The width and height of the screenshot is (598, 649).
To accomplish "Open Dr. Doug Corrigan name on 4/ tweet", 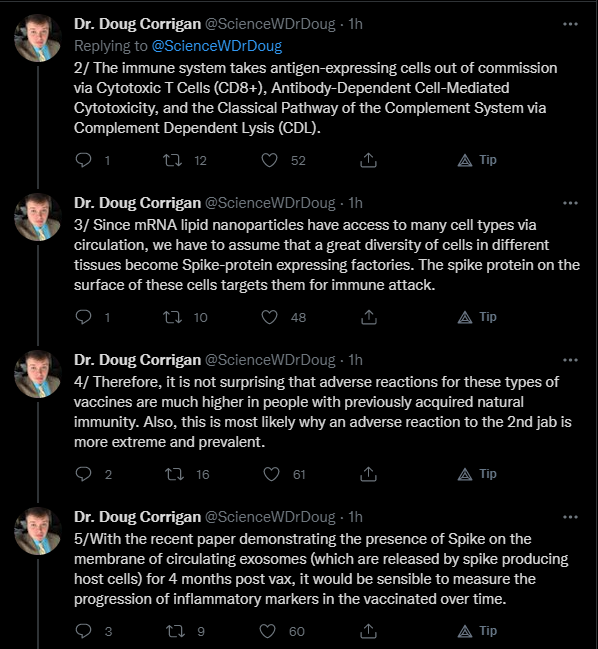I will coord(137,360).
